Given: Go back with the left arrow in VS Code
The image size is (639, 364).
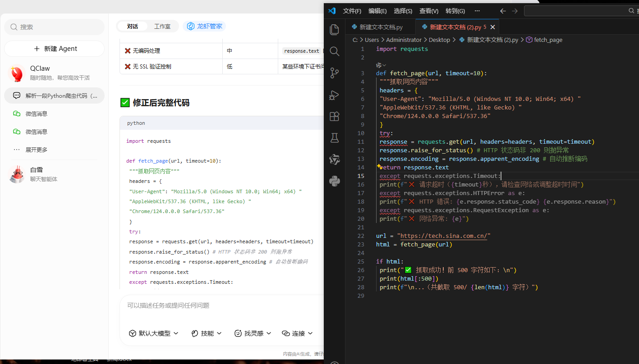Looking at the screenshot, I should (x=503, y=11).
